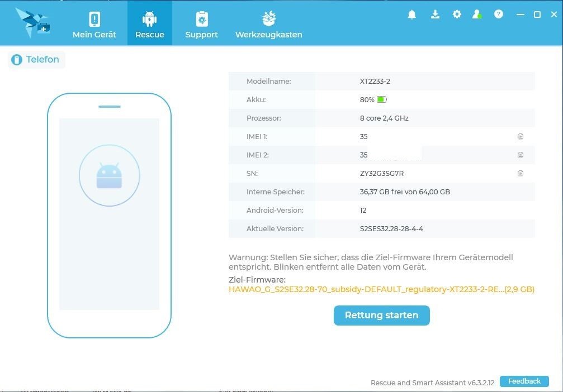Open settings gear icon
563x392 pixels.
pyautogui.click(x=457, y=15)
